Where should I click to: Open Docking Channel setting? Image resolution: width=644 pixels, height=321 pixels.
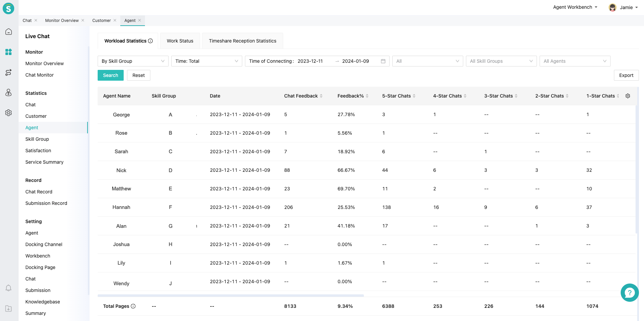(x=44, y=244)
